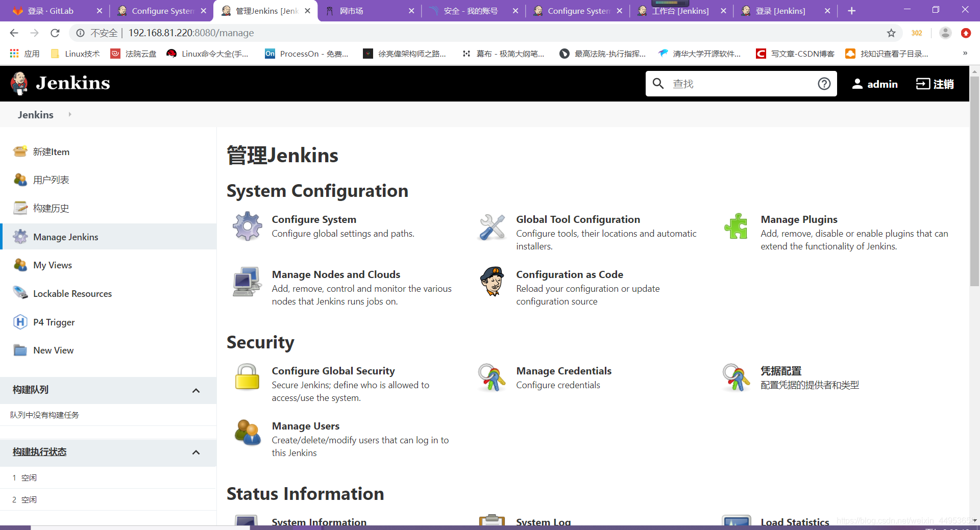980x530 pixels.
Task: Click the 302 extension badge
Action: [x=917, y=33]
